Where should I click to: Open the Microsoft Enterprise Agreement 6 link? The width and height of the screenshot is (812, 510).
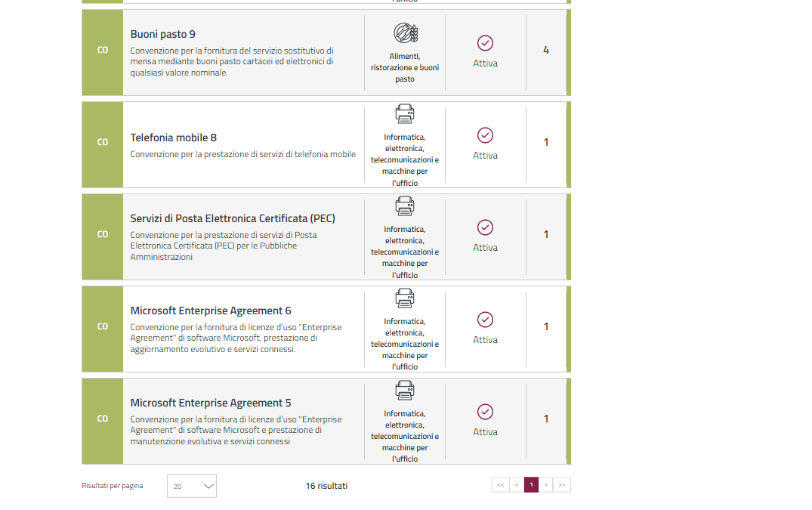coord(211,311)
